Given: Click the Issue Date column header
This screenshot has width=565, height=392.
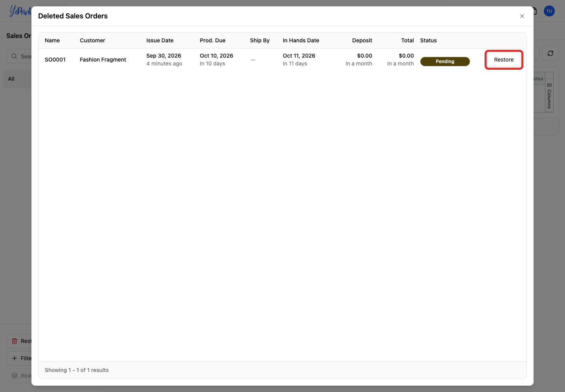Looking at the screenshot, I should pos(160,40).
